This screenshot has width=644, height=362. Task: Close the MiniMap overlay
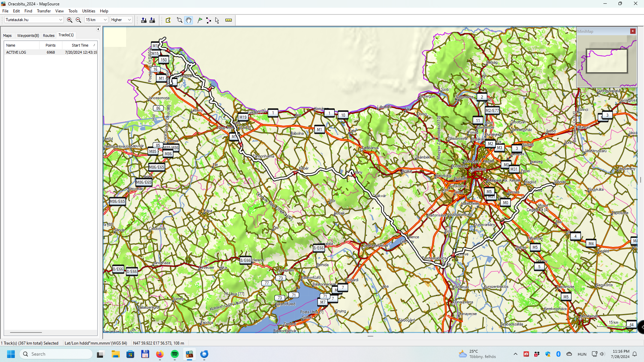[x=633, y=31]
